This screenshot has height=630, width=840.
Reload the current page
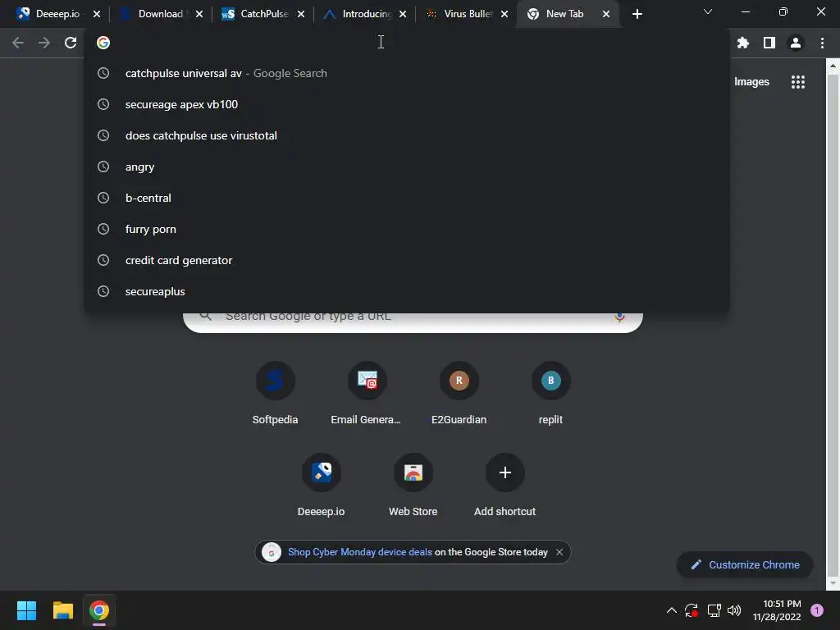tap(71, 43)
